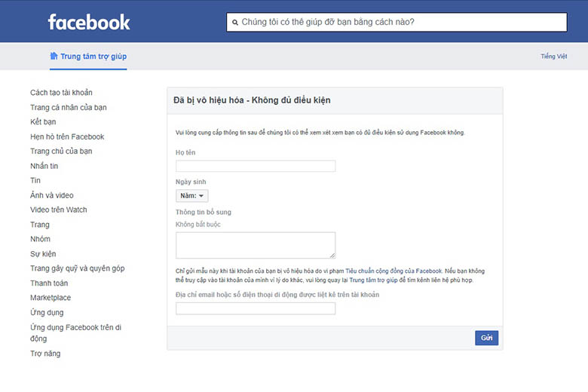
Task: Open the Năm birth year dropdown
Action: pyautogui.click(x=191, y=196)
